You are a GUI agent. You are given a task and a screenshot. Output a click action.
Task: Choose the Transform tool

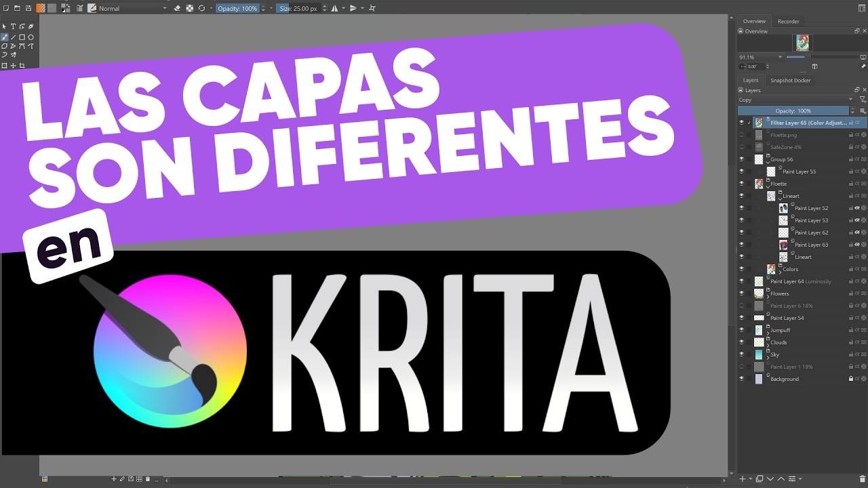(4, 66)
